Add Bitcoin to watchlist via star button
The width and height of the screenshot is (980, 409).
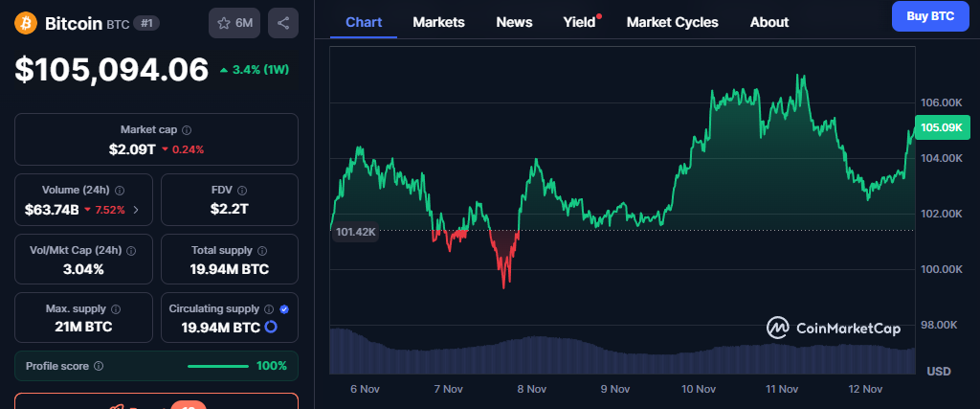click(234, 22)
